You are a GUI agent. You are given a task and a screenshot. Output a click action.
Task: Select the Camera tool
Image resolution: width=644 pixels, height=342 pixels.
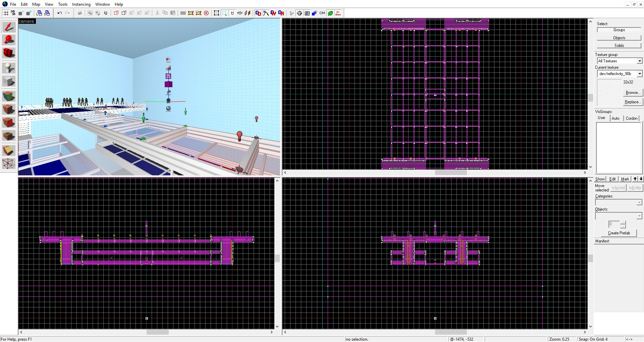pos(9,53)
